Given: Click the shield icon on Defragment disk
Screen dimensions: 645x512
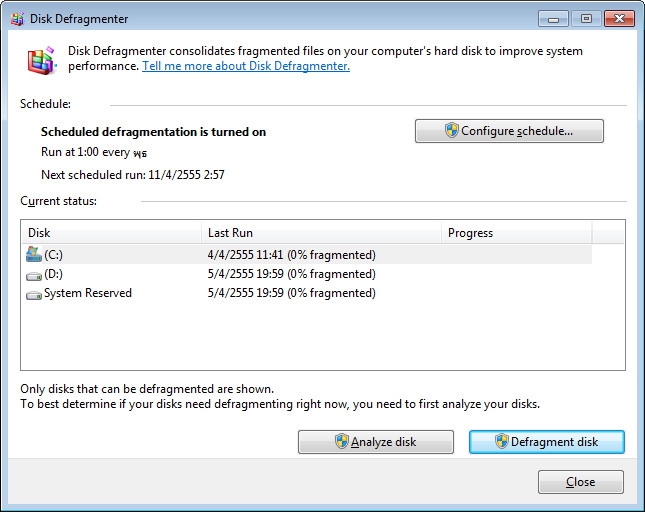Looking at the screenshot, I should point(501,442).
